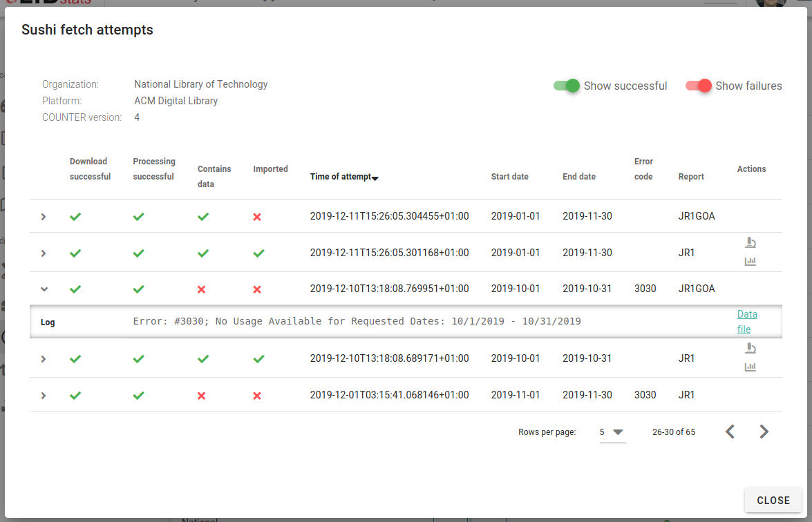Click the download icon for 2019-12-10 JR1 row
The width and height of the screenshot is (812, 522).
750,348
